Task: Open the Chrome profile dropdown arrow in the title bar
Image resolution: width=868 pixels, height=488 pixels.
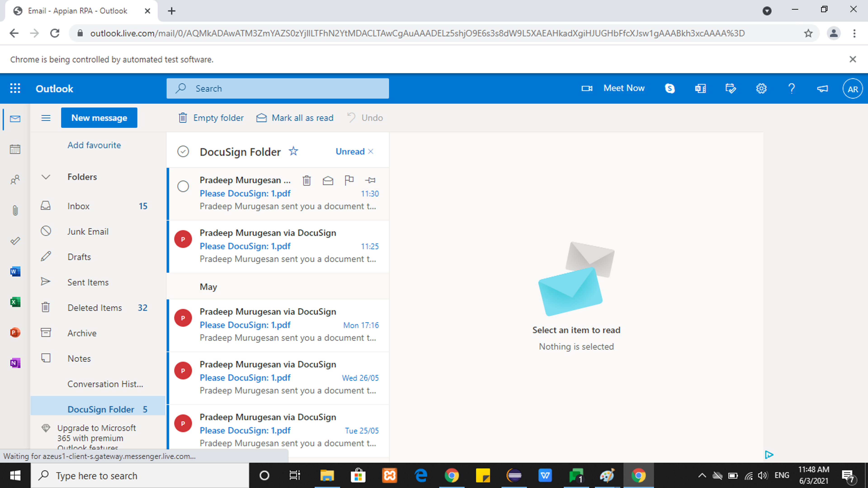Action: tap(767, 11)
